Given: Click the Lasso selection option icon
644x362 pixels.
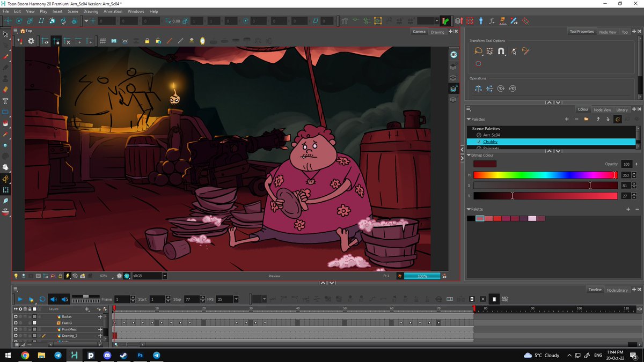Looking at the screenshot, I should point(478,51).
